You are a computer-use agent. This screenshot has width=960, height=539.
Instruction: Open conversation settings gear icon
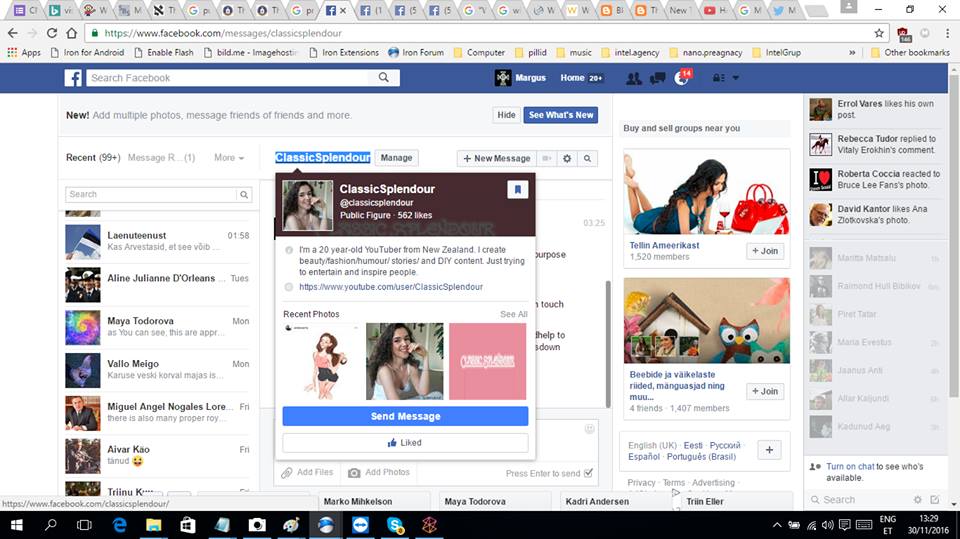567,159
